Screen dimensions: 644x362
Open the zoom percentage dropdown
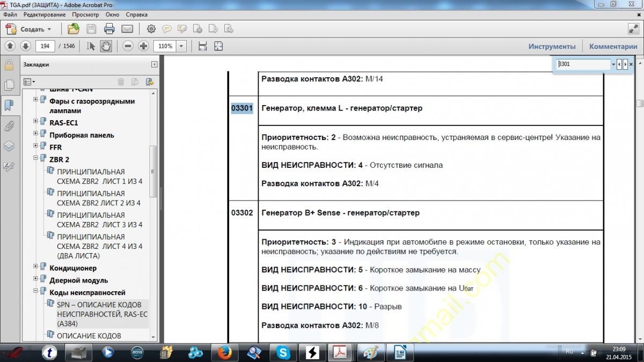click(181, 46)
